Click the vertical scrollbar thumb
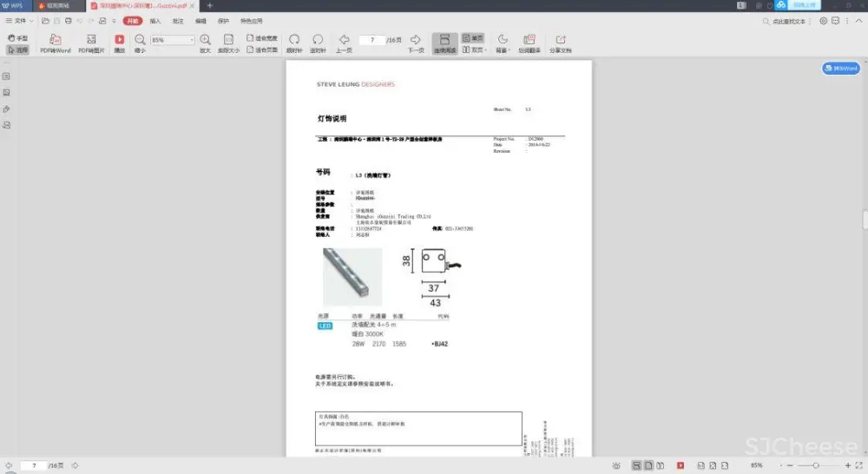This screenshot has height=474, width=868. (x=865, y=220)
